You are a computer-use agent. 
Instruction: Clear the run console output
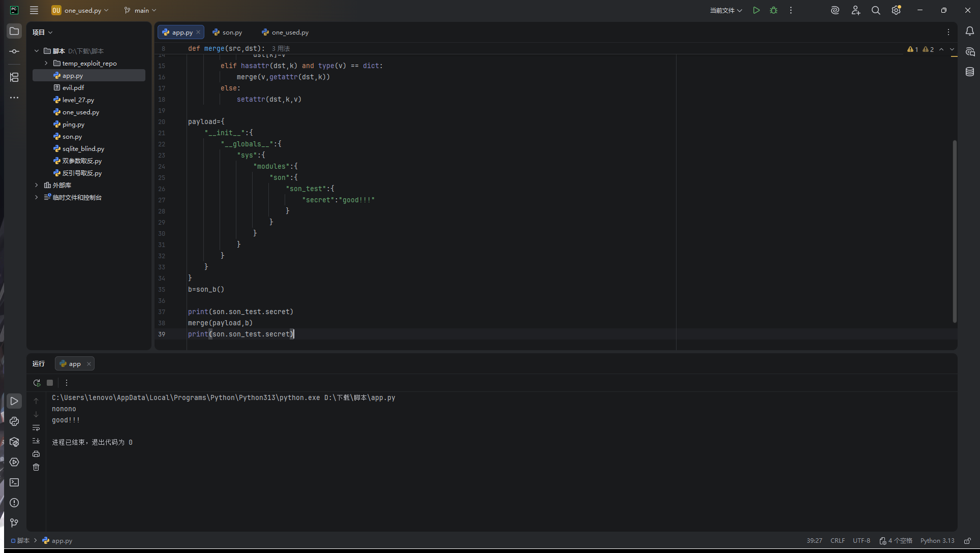pos(36,467)
